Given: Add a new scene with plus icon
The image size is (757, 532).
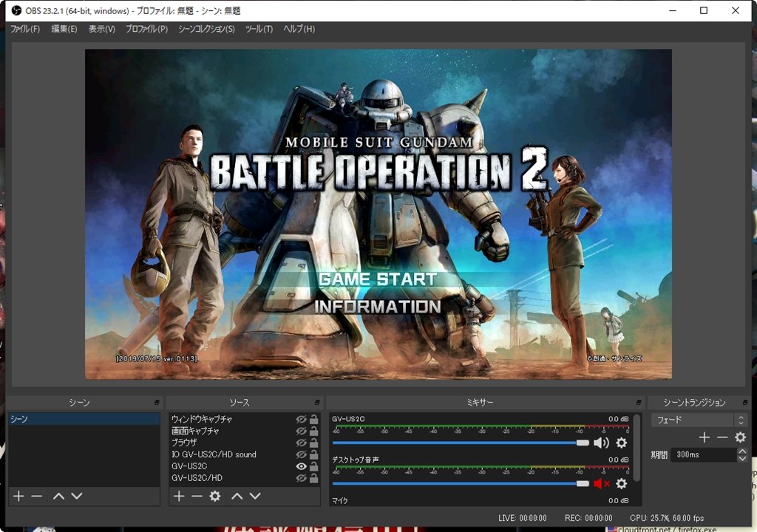Looking at the screenshot, I should 18,496.
